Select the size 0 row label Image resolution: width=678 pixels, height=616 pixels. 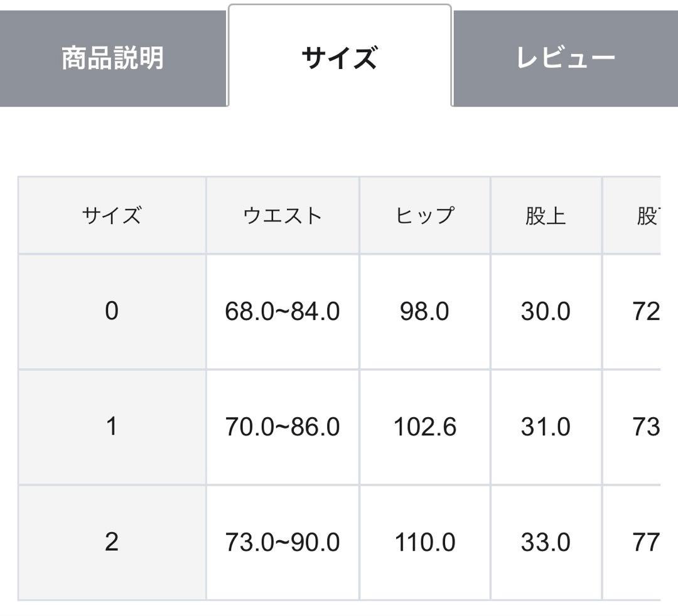[112, 311]
